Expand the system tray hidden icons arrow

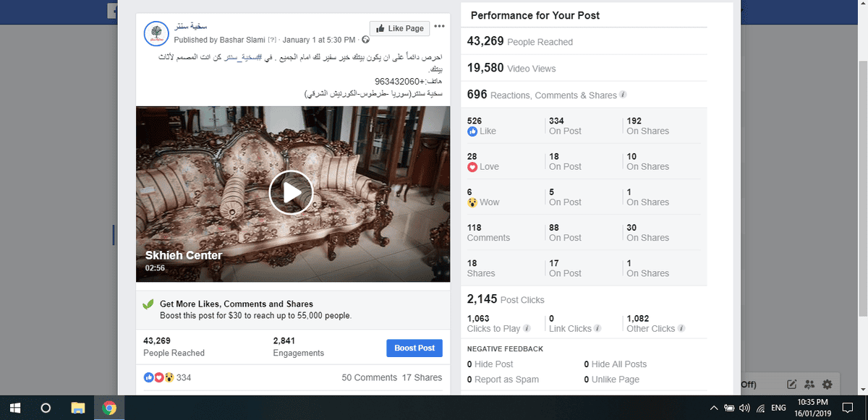pyautogui.click(x=714, y=408)
